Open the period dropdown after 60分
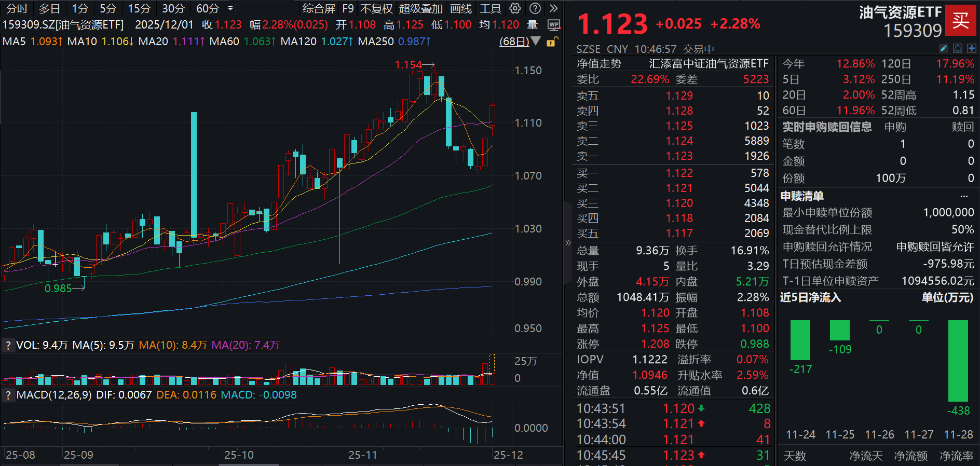980x466 pixels. pyautogui.click(x=230, y=8)
